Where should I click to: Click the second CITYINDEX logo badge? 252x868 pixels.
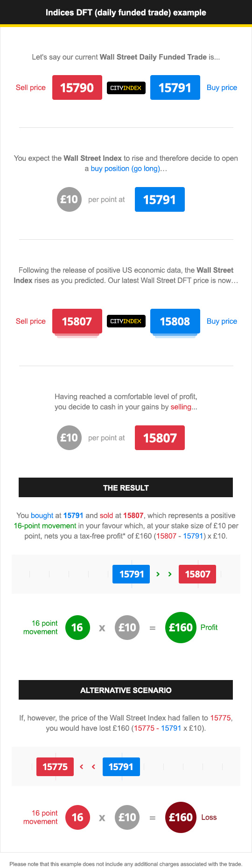(x=126, y=321)
